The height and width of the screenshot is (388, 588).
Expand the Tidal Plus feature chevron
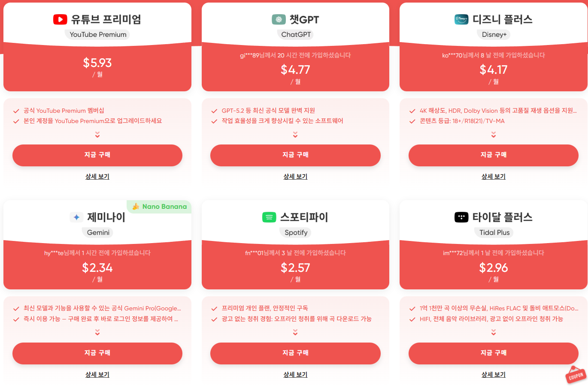click(493, 332)
